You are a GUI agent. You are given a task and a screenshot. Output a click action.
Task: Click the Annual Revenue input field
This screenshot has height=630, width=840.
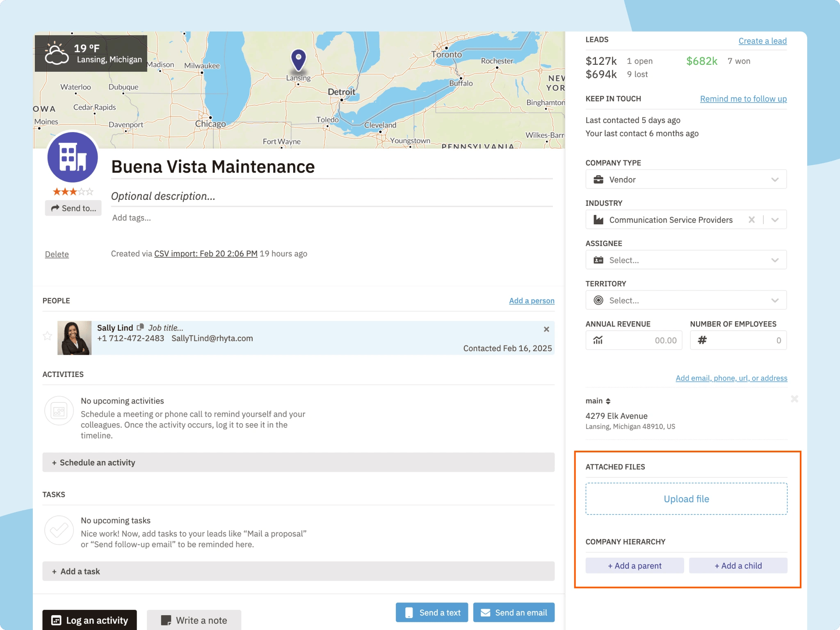(641, 340)
